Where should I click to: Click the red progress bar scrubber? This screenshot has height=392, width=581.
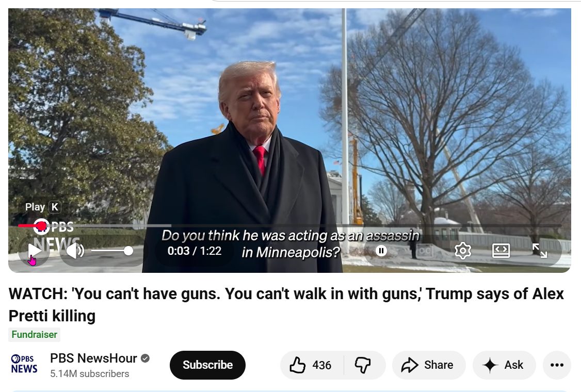41,225
